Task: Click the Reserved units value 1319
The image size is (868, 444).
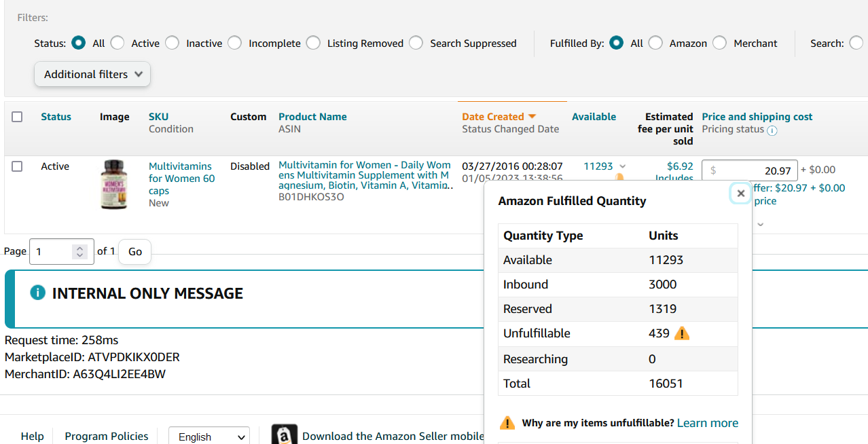Action: pos(663,309)
